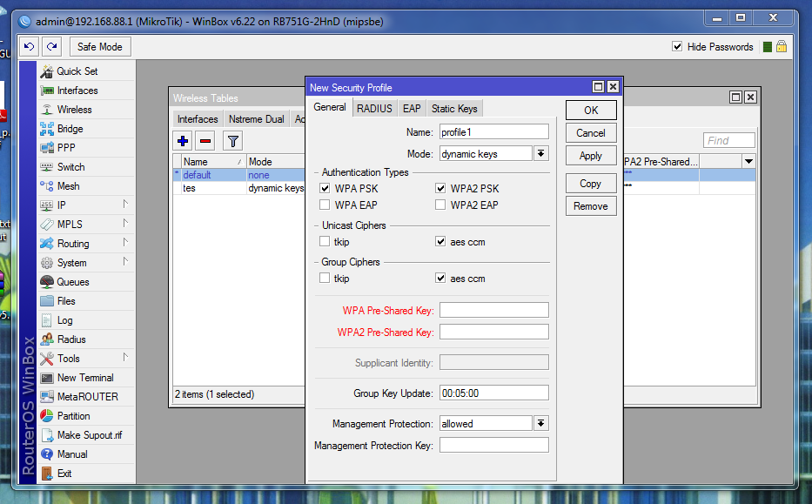The width and height of the screenshot is (812, 504).
Task: Launch New Terminal from sidebar
Action: point(85,378)
